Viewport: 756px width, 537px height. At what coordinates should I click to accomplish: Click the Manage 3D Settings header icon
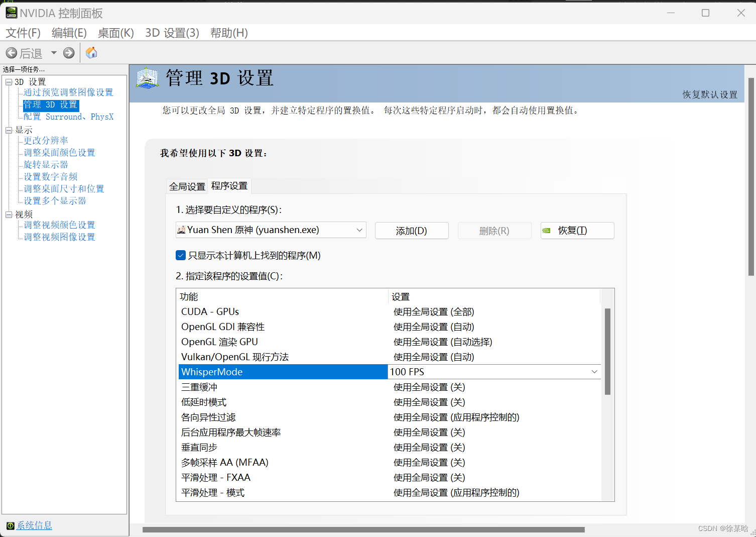(147, 79)
